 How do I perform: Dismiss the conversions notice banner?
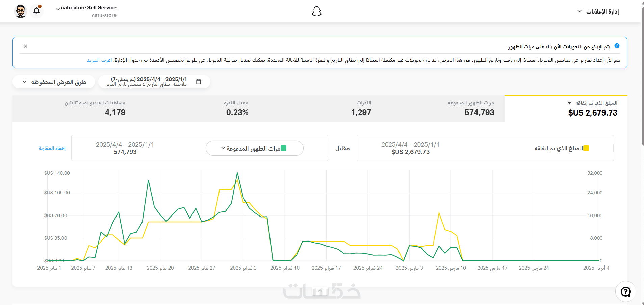point(25,46)
